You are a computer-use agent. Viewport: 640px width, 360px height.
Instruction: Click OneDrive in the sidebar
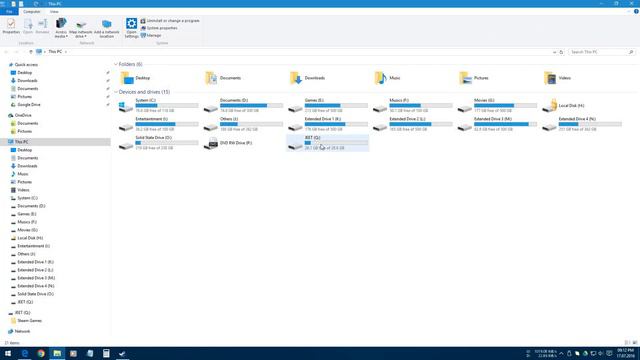tap(23, 116)
